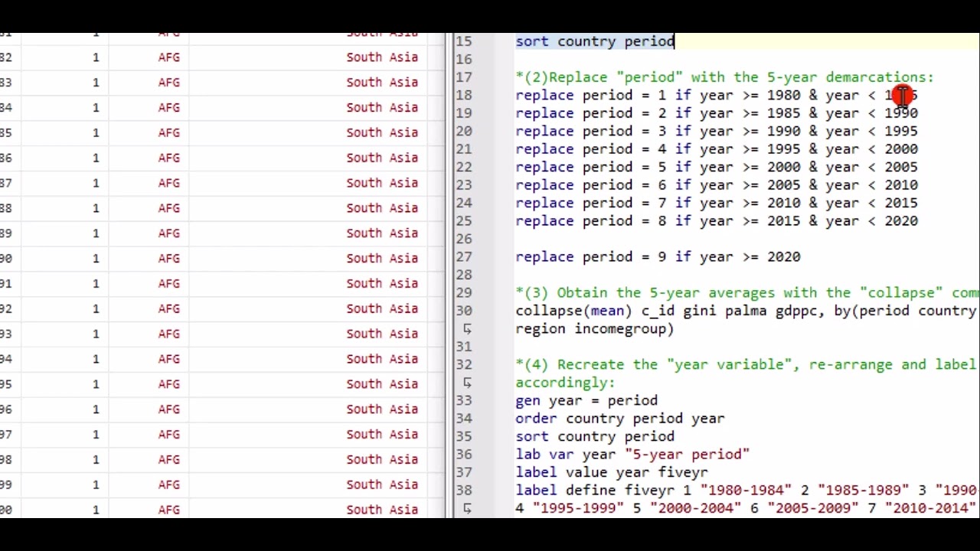
Task: Select the value 1 in data row 88
Action: (x=96, y=208)
